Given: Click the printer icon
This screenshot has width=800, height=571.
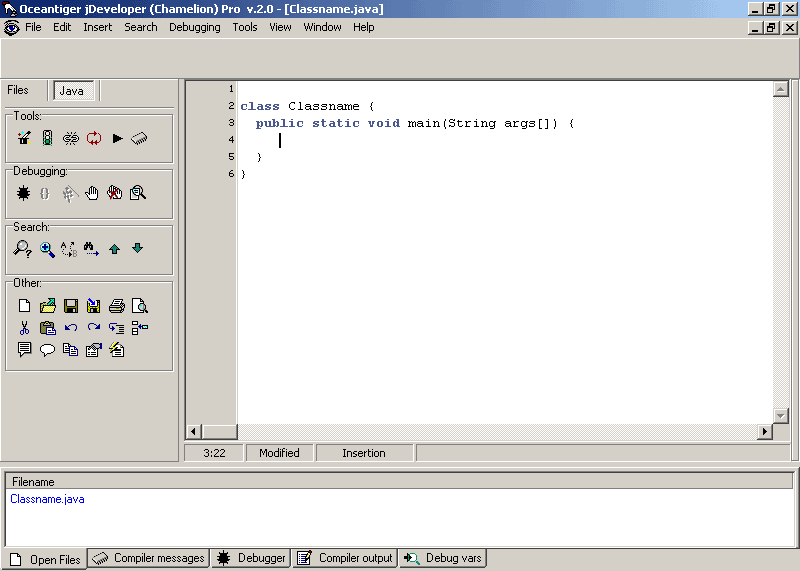Looking at the screenshot, I should point(117,306).
